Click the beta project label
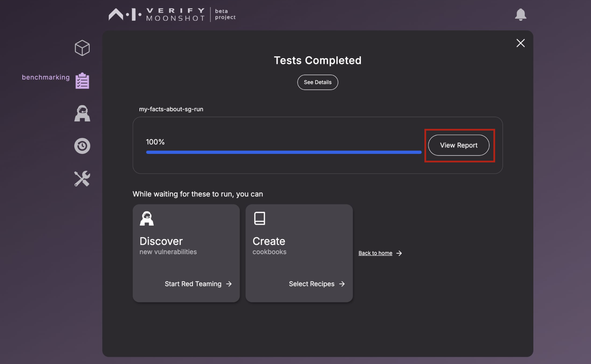The width and height of the screenshot is (591, 364). coord(225,14)
